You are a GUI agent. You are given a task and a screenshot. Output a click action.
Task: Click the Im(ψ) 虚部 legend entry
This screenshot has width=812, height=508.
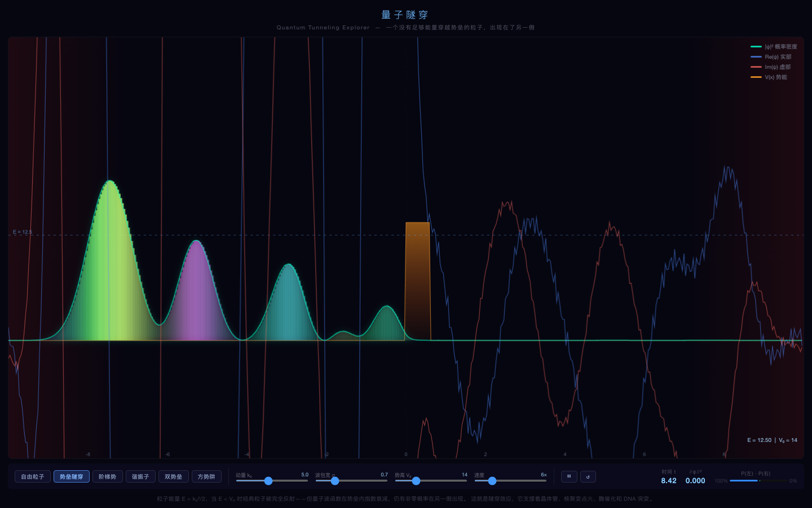click(770, 67)
